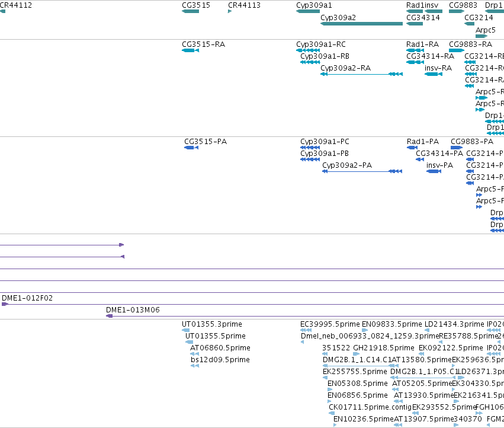Select the EN05308.5prime EST

(x=330, y=389)
